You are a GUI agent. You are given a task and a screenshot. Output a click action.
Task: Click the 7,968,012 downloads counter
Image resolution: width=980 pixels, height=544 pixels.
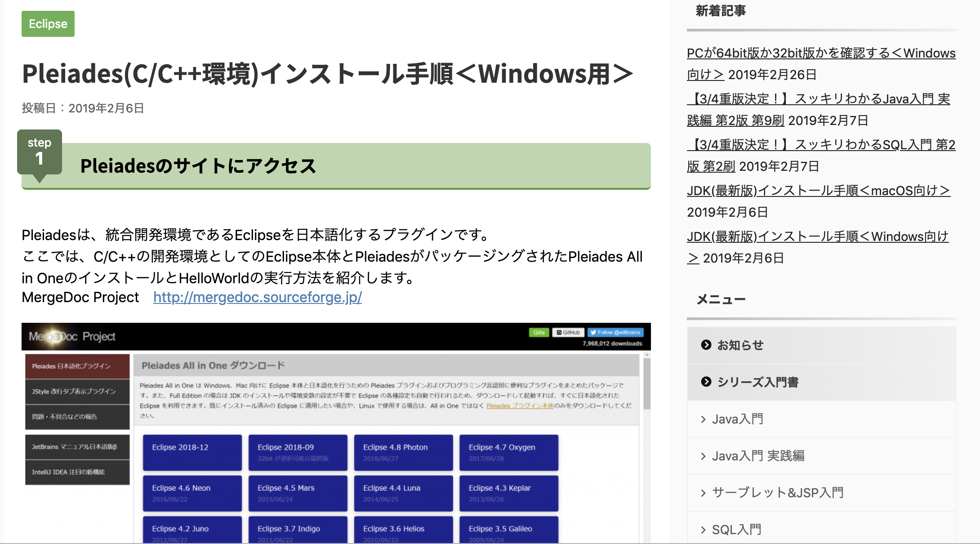612,343
